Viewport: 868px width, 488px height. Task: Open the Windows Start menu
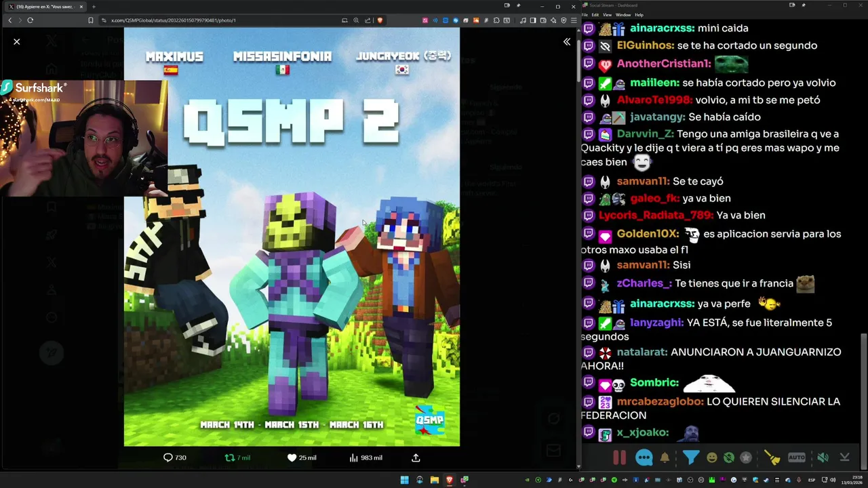pyautogui.click(x=404, y=481)
